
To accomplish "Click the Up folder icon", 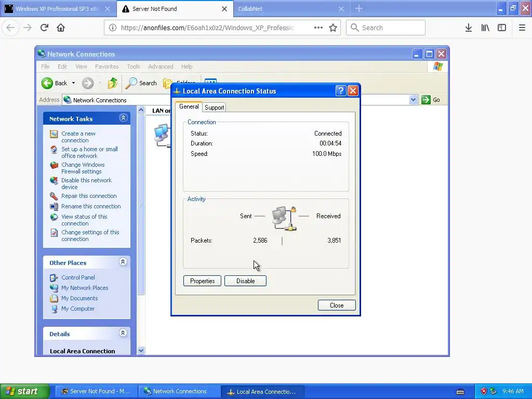I will 112,83.
